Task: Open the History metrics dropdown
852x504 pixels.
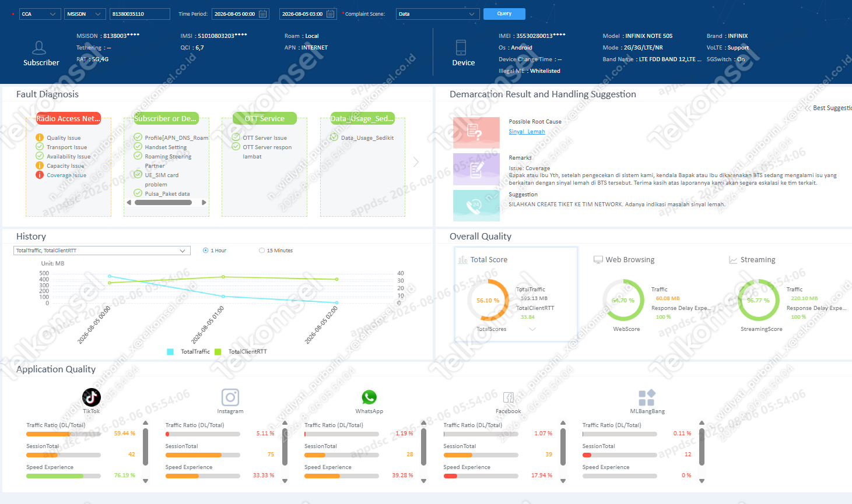Action: click(102, 251)
